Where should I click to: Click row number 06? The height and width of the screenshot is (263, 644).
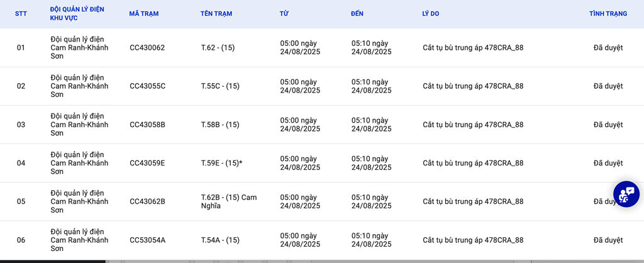pos(21,240)
